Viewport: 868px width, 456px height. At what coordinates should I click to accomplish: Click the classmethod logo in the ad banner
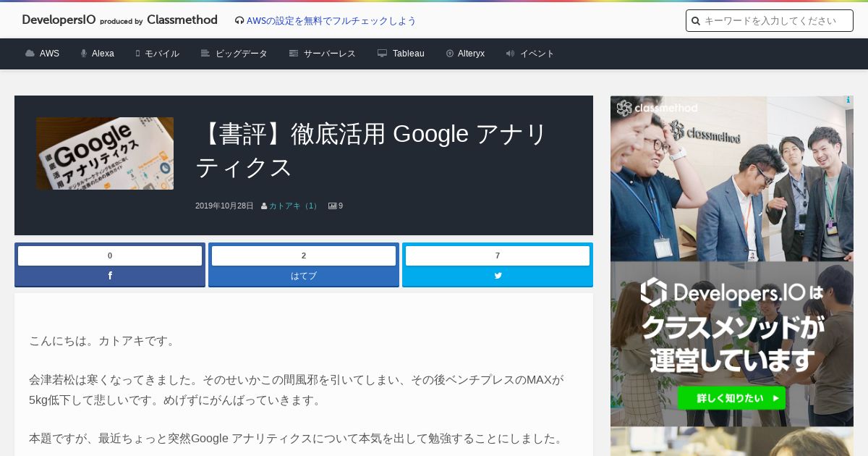(657, 109)
